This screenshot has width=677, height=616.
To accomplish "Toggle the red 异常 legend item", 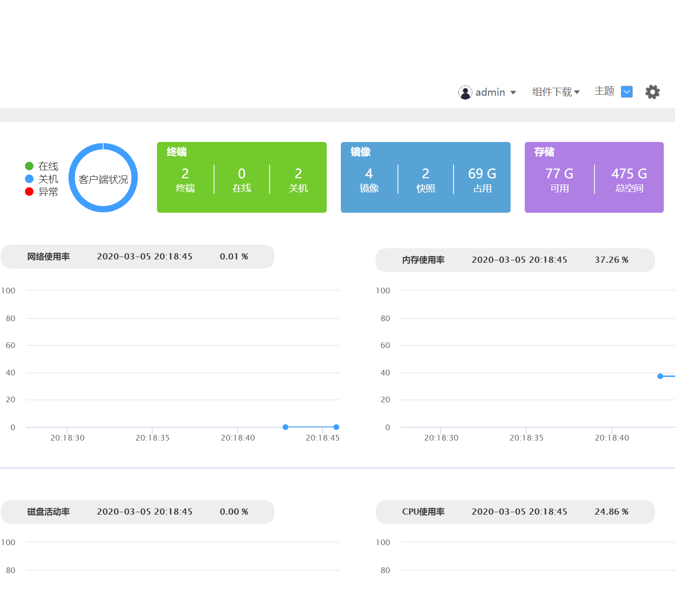I will 41,192.
